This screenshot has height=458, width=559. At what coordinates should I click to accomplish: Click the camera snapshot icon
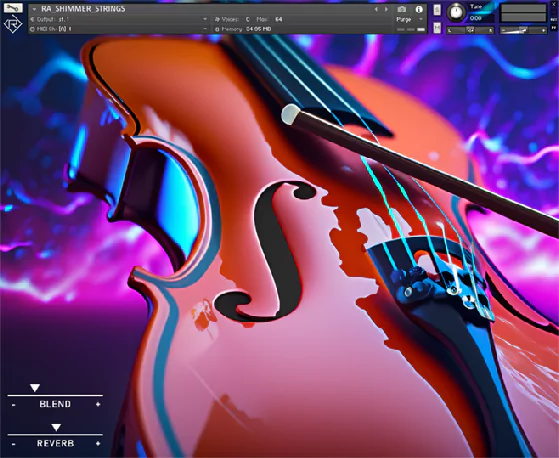(x=402, y=9)
